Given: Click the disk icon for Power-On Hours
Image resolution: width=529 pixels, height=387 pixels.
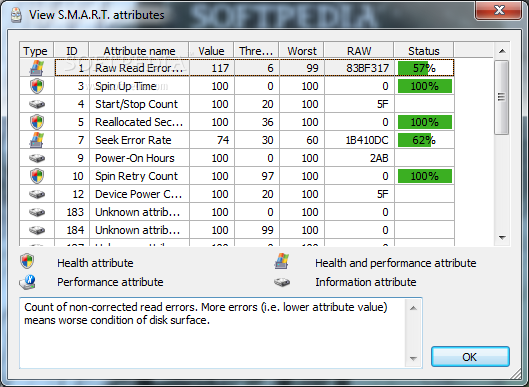Looking at the screenshot, I should click(x=37, y=158).
